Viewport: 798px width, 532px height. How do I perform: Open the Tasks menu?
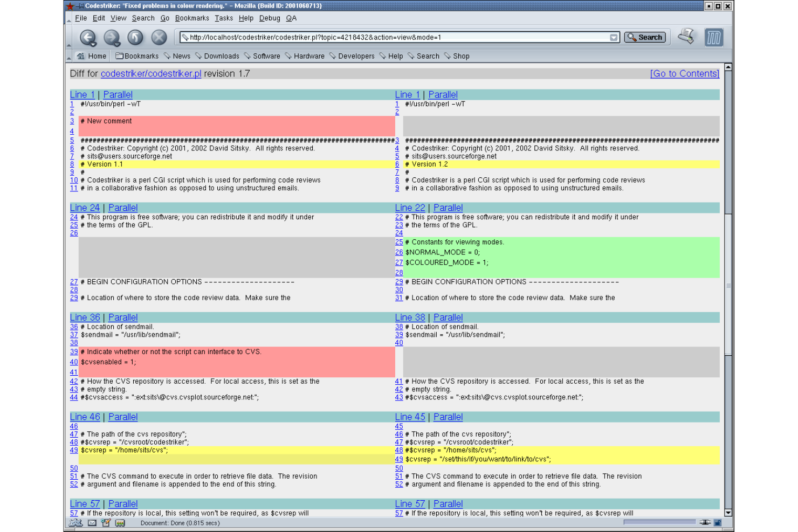tap(224, 18)
